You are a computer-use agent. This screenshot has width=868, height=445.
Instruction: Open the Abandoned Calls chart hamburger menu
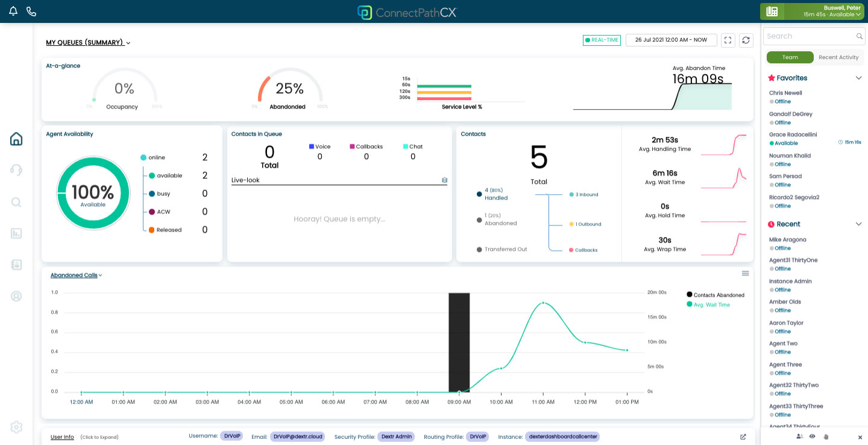tap(745, 273)
